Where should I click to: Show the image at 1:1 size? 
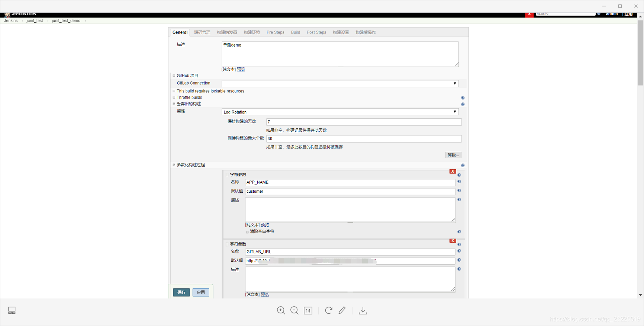[308, 310]
